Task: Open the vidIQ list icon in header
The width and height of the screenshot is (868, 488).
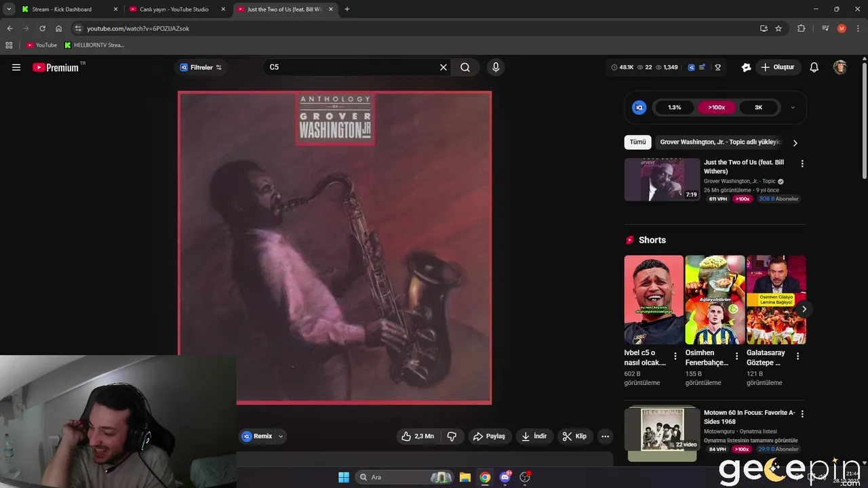Action: point(703,67)
